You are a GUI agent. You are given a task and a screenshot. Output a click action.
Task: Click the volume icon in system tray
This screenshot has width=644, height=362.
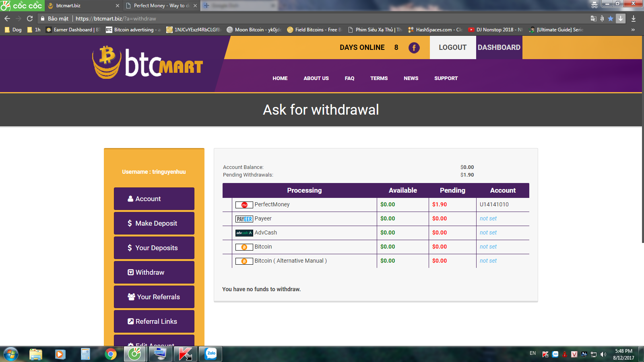[x=603, y=354]
